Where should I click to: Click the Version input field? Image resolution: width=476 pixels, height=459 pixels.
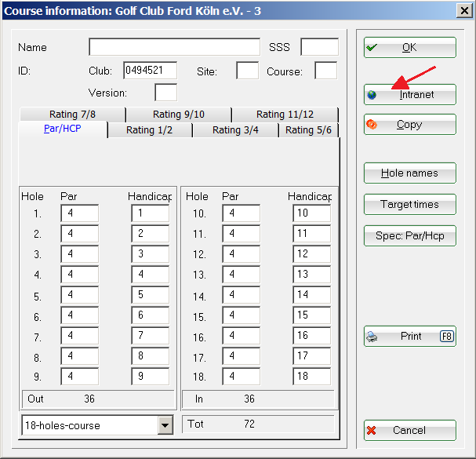(x=165, y=93)
